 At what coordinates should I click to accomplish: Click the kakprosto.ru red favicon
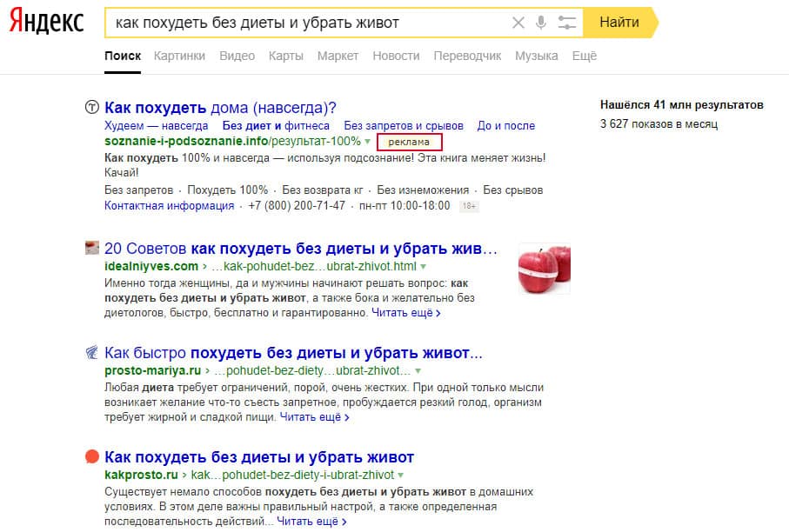tap(91, 457)
